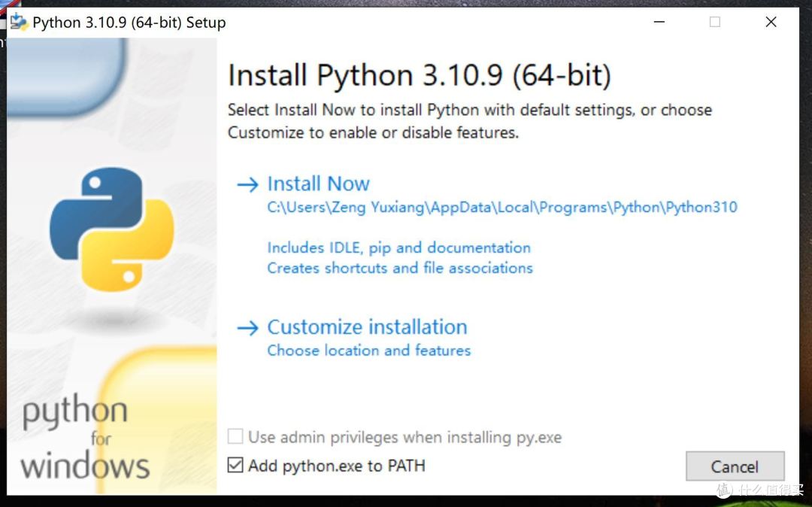Click the Python310 install path text
The image size is (812, 507).
point(501,208)
